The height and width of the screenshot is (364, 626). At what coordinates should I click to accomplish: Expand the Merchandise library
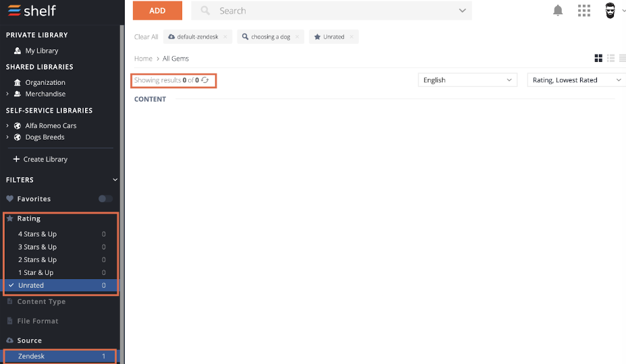tap(7, 94)
